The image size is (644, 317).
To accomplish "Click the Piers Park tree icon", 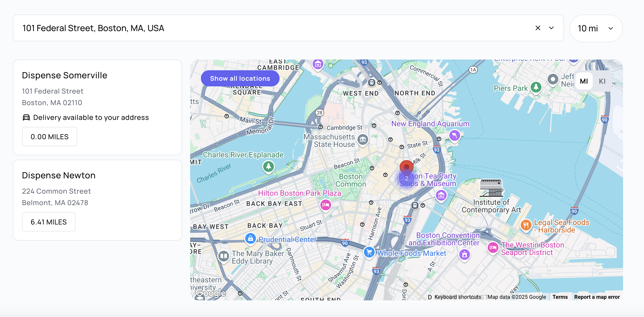I will [536, 87].
